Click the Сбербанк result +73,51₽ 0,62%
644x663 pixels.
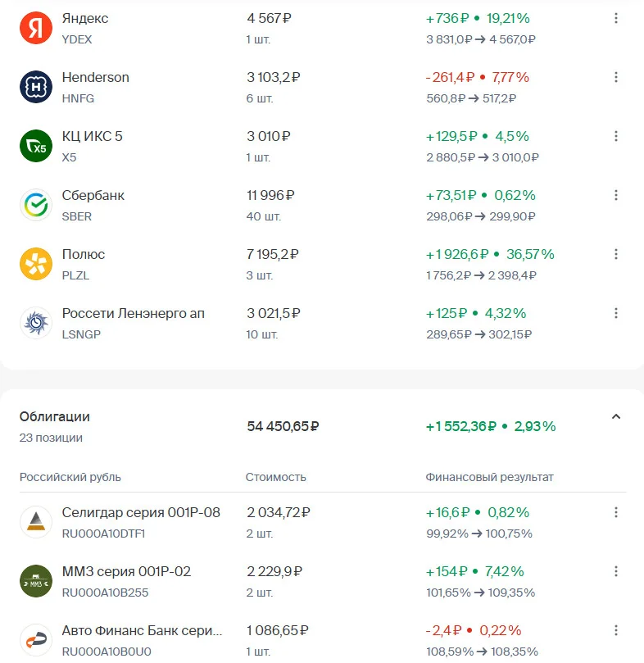pyautogui.click(x=480, y=195)
